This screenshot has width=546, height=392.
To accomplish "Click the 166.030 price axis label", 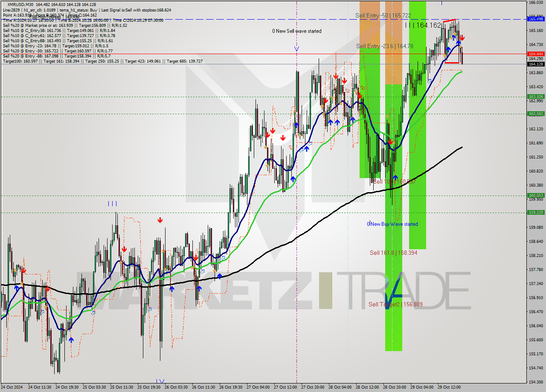I will coord(536,3).
